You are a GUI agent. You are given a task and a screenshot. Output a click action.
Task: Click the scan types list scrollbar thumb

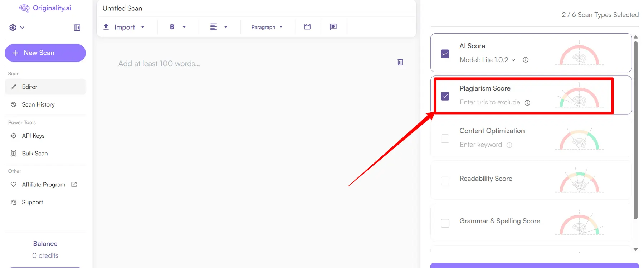pos(636,130)
